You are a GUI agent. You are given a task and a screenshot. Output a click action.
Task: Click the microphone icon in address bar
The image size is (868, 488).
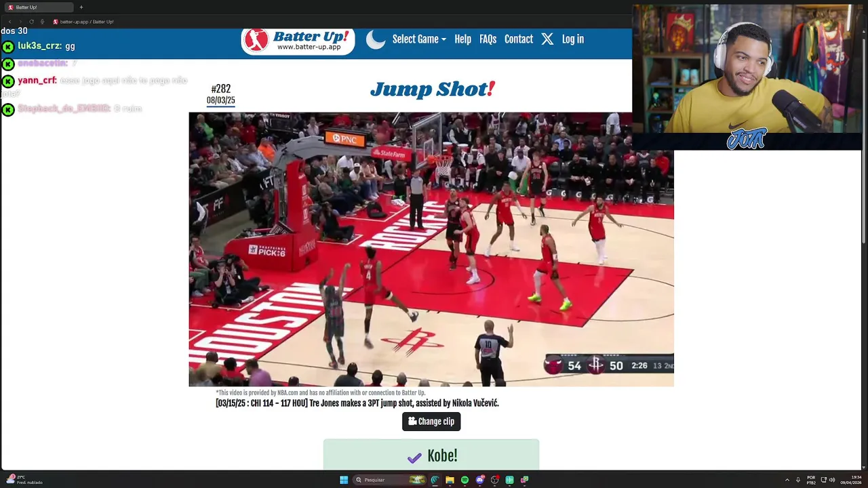coord(42,22)
